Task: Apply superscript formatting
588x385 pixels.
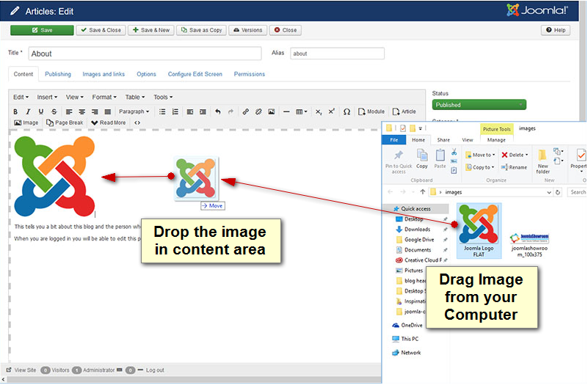Action: coord(332,111)
